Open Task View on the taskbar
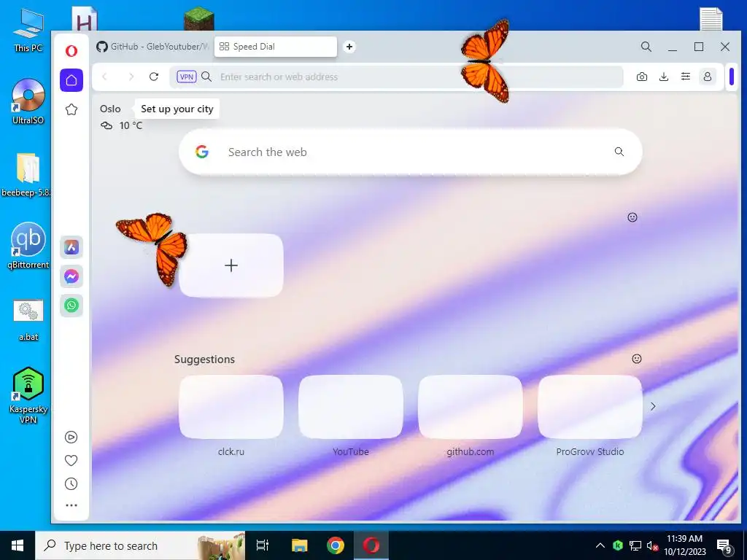The image size is (747, 560). click(x=263, y=545)
